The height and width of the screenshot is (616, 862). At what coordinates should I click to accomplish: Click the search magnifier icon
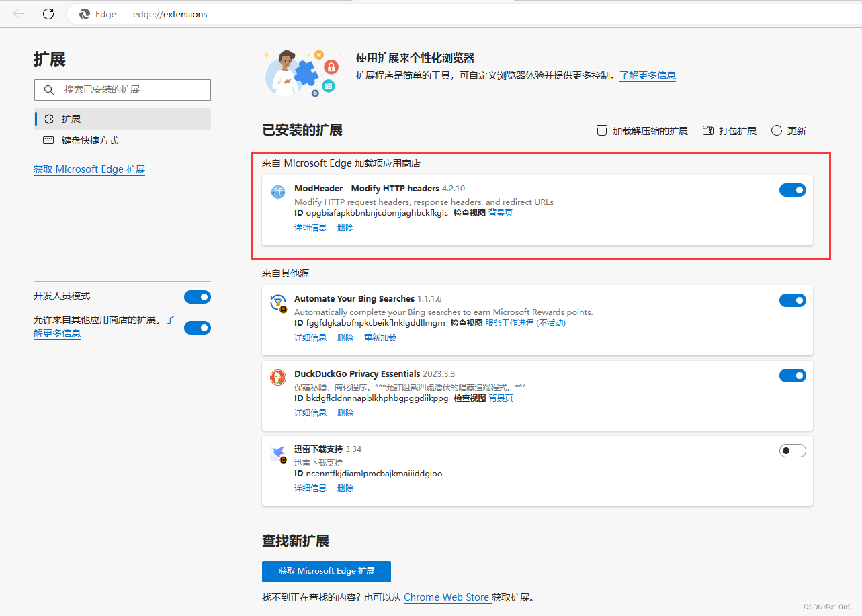pyautogui.click(x=48, y=89)
